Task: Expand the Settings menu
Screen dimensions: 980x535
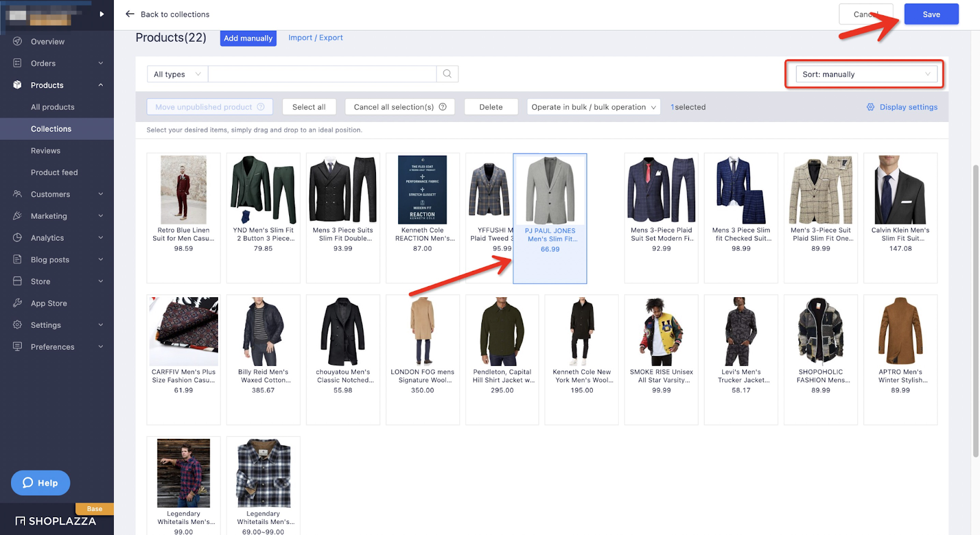Action: click(x=100, y=325)
